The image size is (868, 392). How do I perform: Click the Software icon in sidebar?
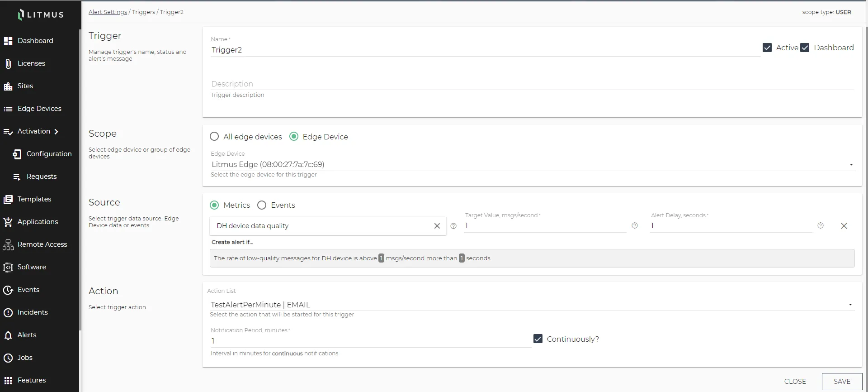coord(8,268)
